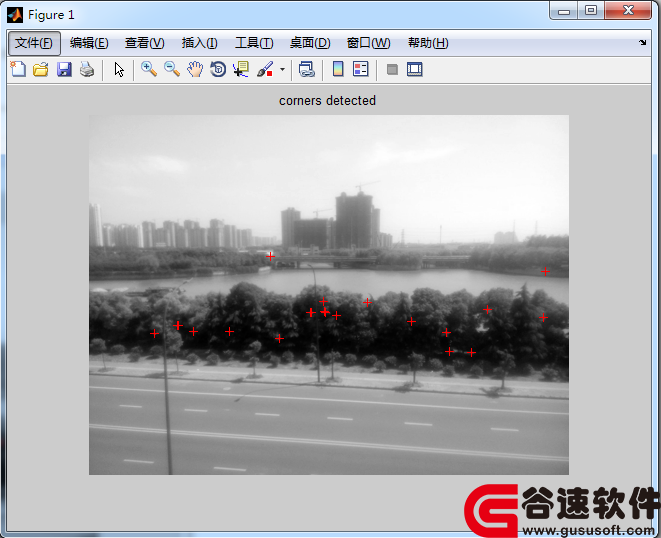The height and width of the screenshot is (538, 661).
Task: Open the 桌面(D) menu
Action: point(310,43)
